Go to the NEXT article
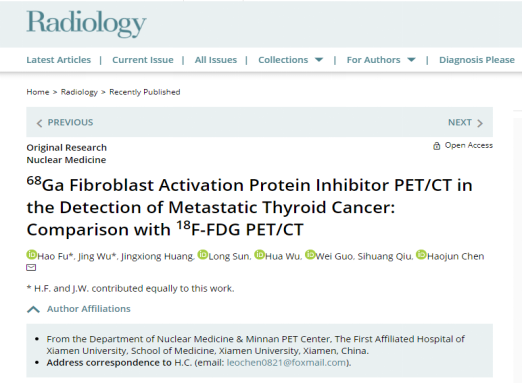 (465, 122)
